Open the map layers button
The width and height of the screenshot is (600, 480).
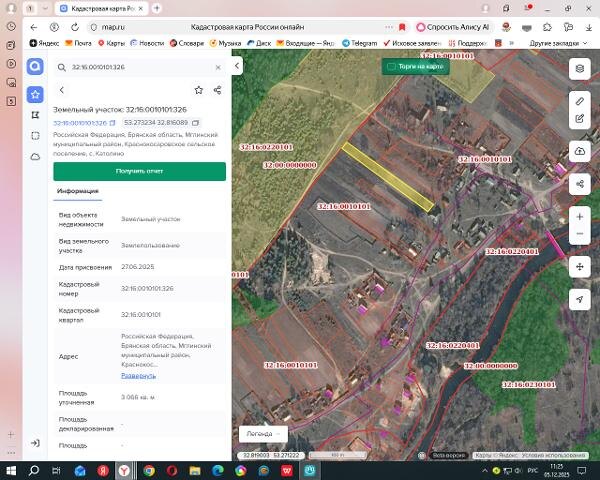click(579, 69)
